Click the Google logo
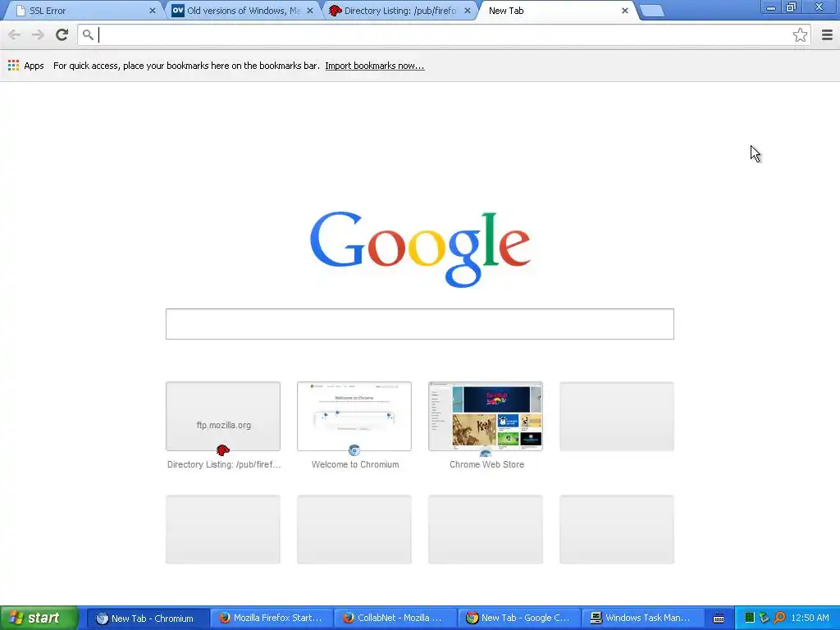This screenshot has width=840, height=630. point(420,249)
